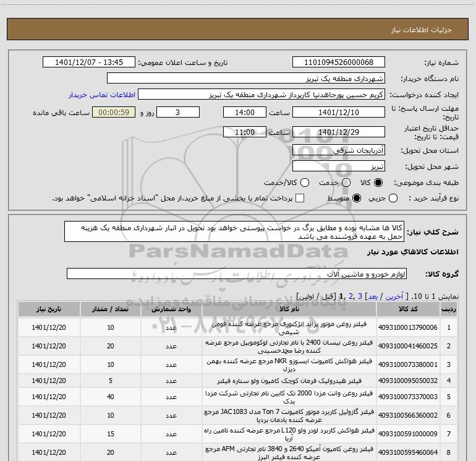
Task: Jump to the آخرین last page link
Action: 394,296
